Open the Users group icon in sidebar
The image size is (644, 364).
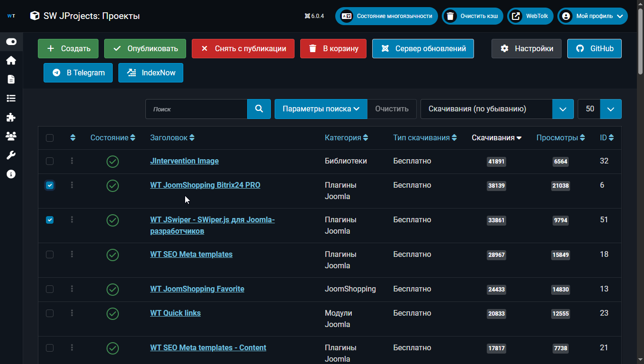[11, 136]
